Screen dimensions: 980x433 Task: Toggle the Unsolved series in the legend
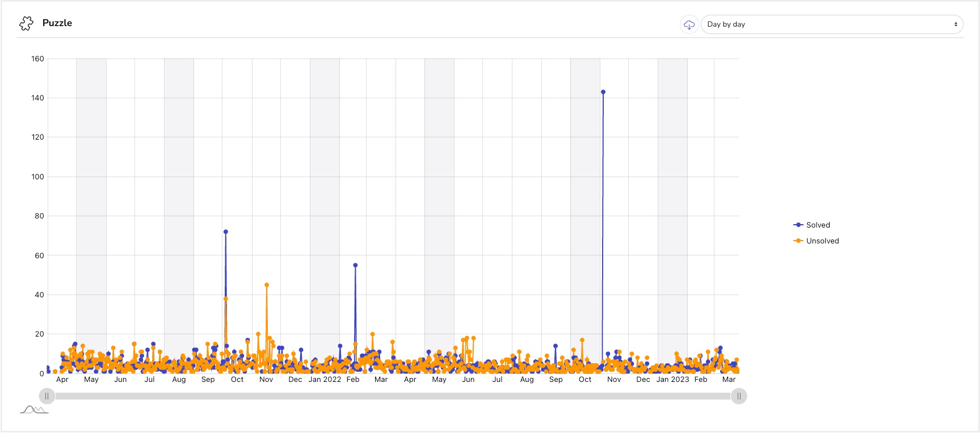tap(816, 241)
